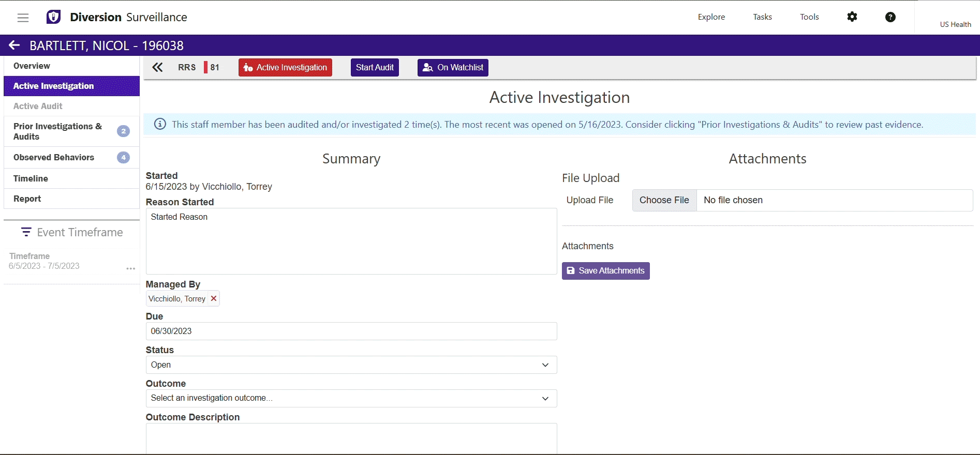Click Choose File to upload

664,200
